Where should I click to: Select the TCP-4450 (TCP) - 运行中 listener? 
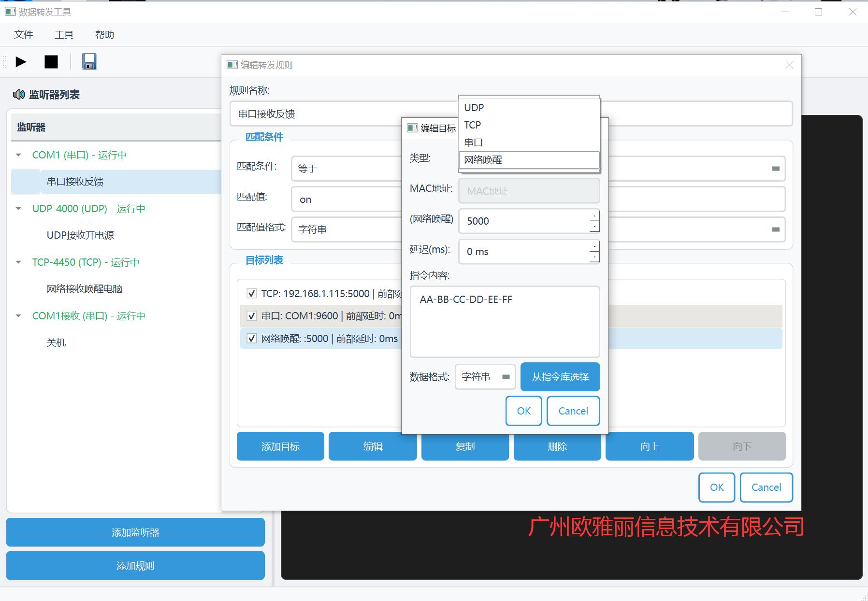click(x=86, y=262)
